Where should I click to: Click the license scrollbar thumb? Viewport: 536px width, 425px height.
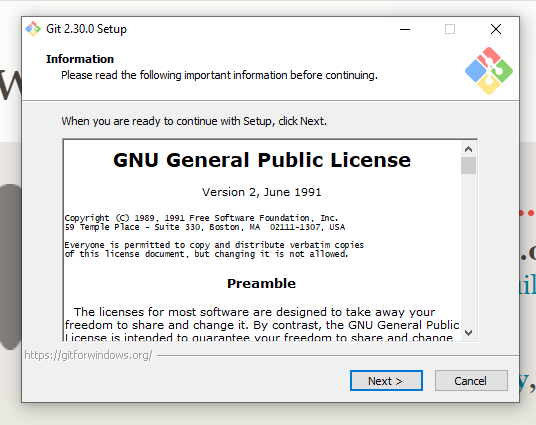(x=468, y=165)
